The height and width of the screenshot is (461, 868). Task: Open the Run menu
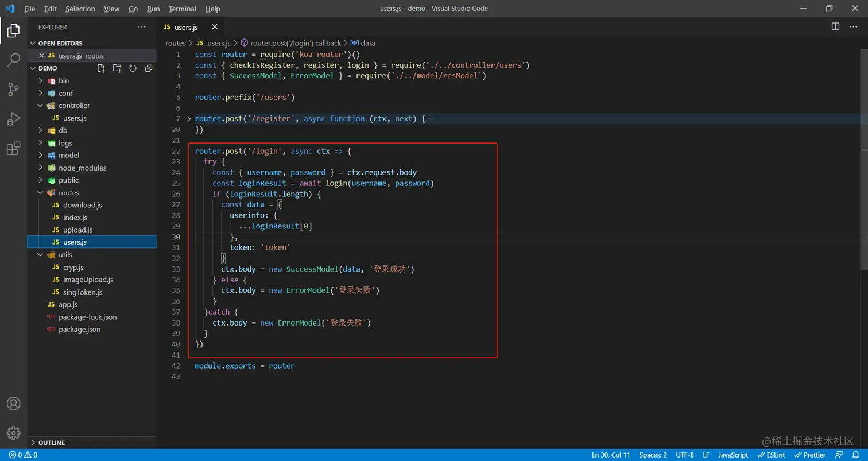tap(153, 9)
